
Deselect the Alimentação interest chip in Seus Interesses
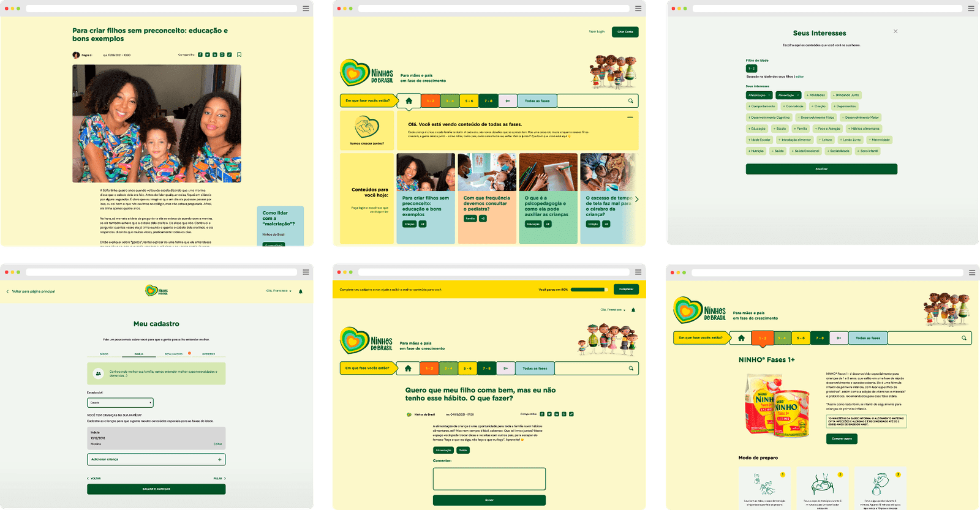click(789, 95)
